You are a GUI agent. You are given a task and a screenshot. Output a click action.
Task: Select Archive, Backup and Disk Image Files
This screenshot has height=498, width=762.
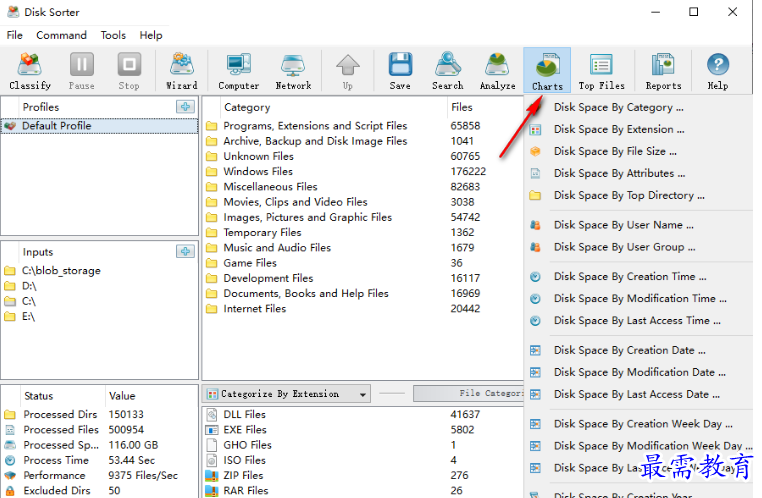click(x=363, y=141)
